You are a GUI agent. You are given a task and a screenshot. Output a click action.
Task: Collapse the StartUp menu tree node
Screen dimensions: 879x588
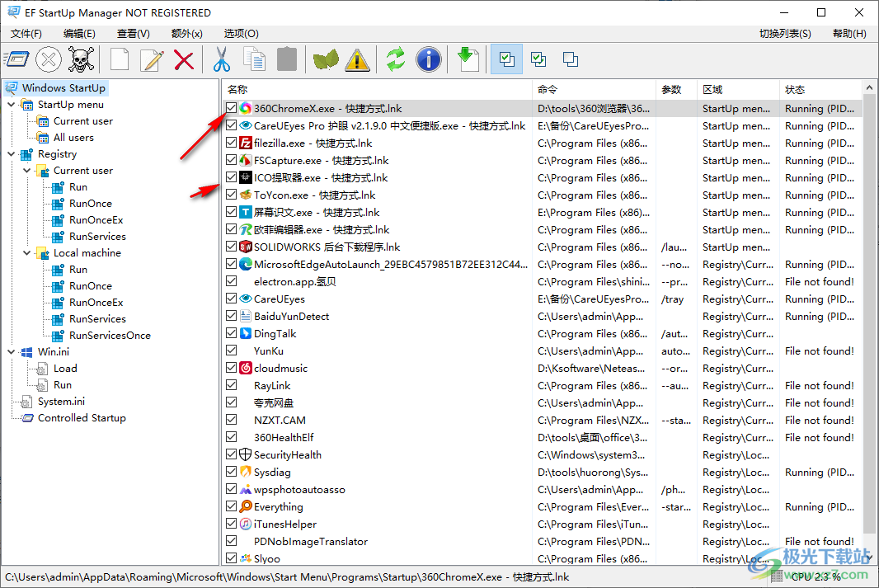pyautogui.click(x=12, y=104)
